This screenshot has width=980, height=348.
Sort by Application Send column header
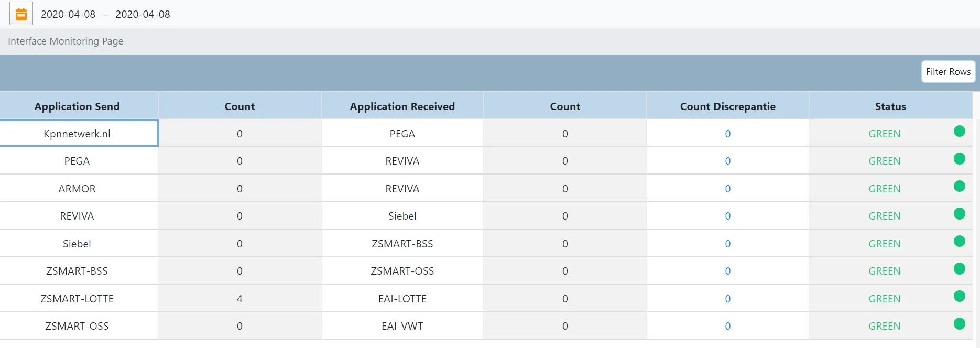79,106
